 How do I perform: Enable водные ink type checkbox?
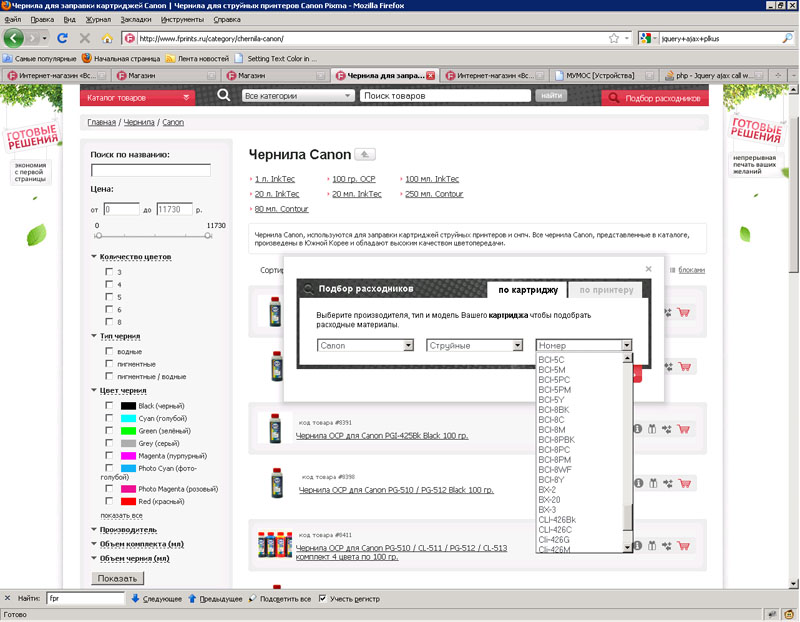[x=109, y=351]
